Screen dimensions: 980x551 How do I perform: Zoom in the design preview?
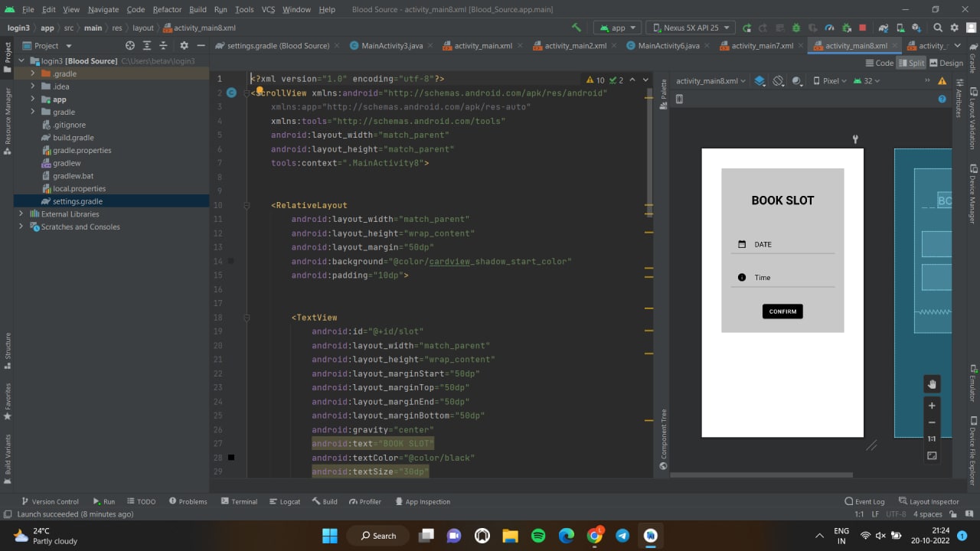(932, 406)
